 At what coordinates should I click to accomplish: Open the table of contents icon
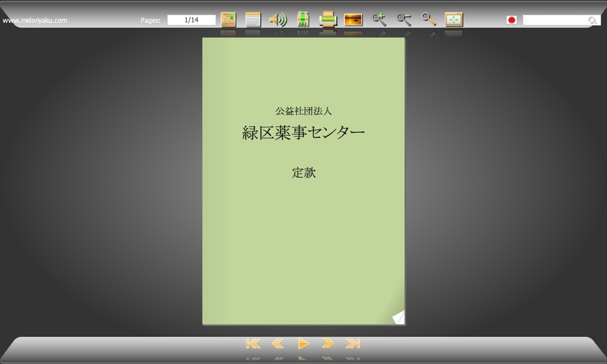(253, 19)
